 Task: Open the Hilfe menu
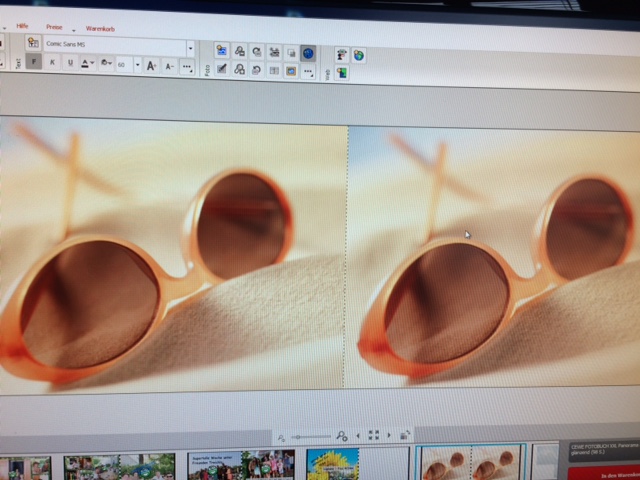pos(22,26)
